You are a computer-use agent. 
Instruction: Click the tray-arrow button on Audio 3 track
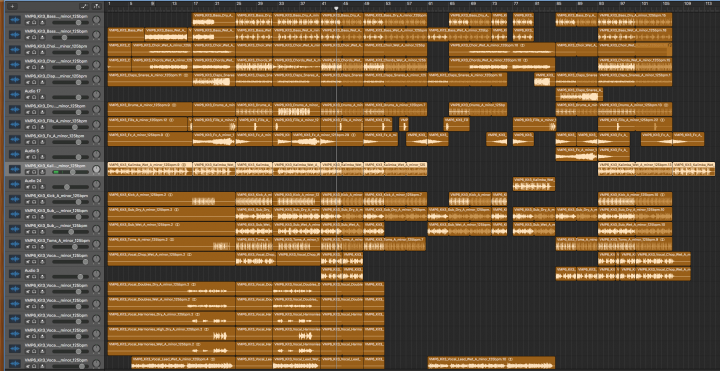tap(42, 276)
